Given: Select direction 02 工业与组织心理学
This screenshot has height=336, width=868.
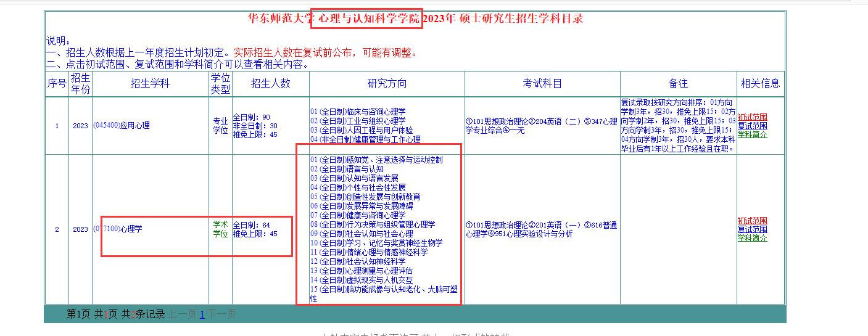Looking at the screenshot, I should 358,121.
